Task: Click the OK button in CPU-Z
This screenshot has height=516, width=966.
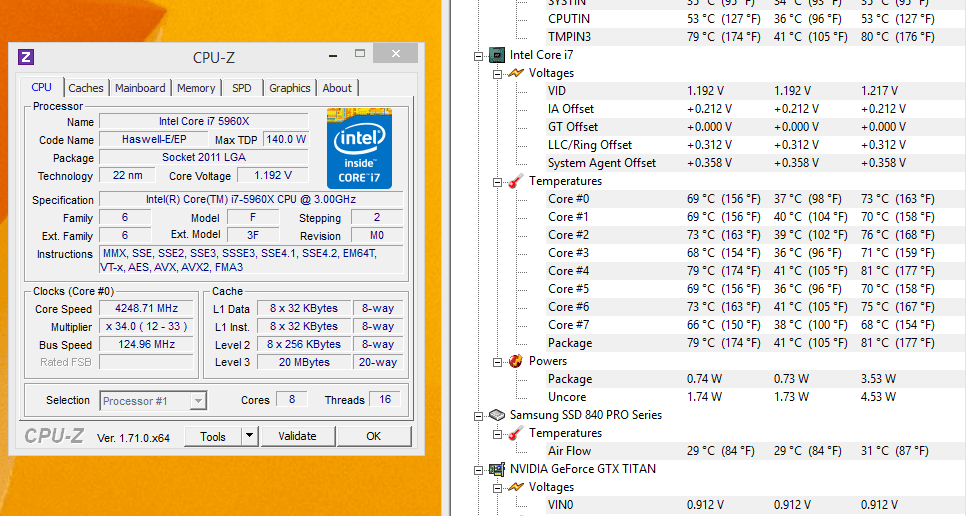Action: 373,436
